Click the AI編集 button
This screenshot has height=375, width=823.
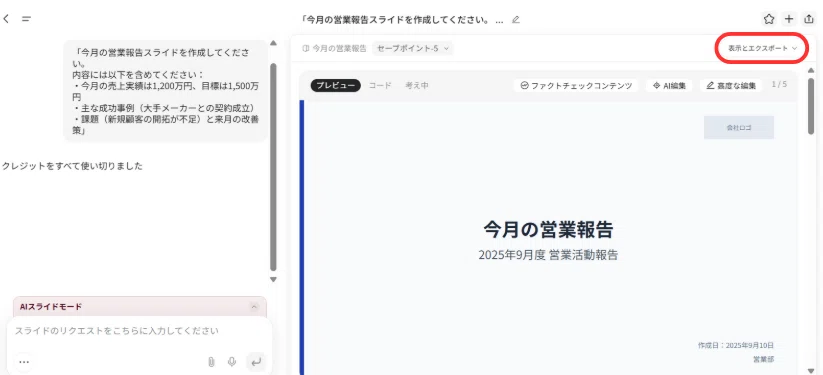(x=670, y=86)
